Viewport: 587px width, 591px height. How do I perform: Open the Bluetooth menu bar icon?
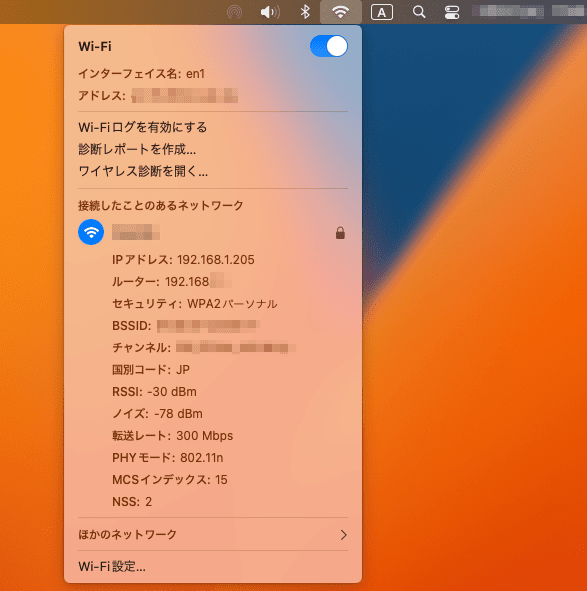pyautogui.click(x=305, y=12)
